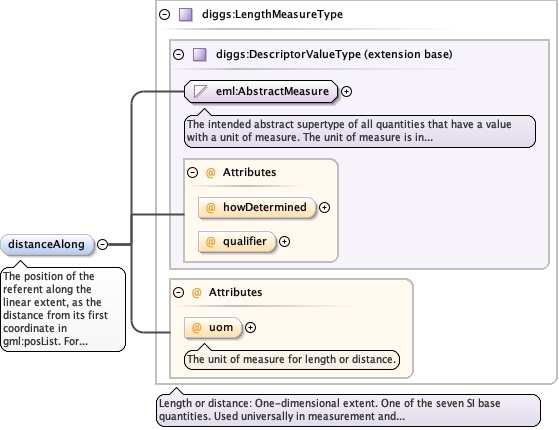Click the abstract element icon in eml:AbstractMeasure
This screenshot has width=559, height=430.
point(200,91)
